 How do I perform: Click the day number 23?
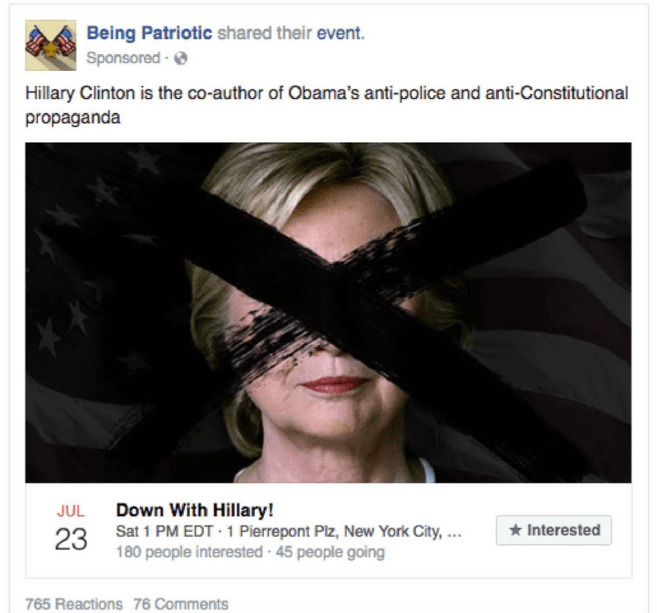click(71, 539)
